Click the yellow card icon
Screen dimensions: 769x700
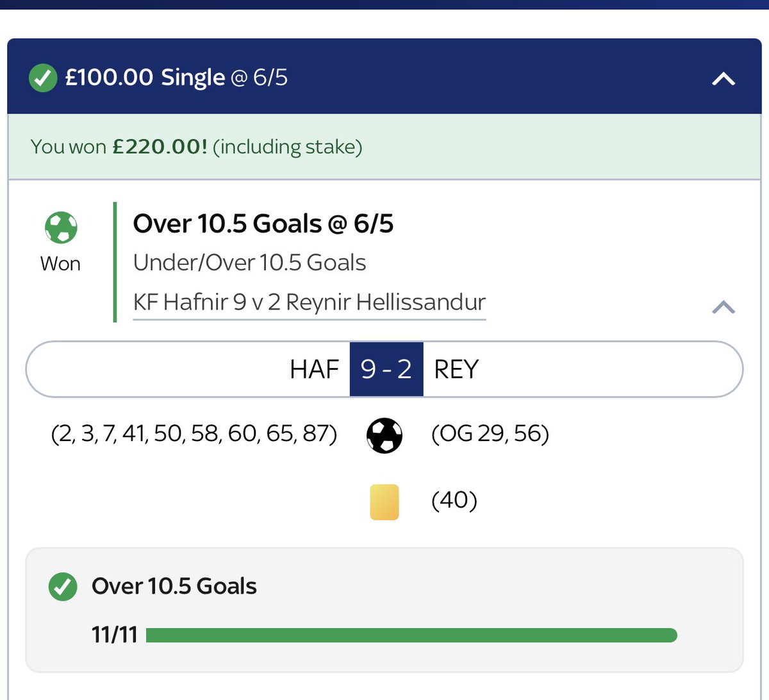pos(384,502)
